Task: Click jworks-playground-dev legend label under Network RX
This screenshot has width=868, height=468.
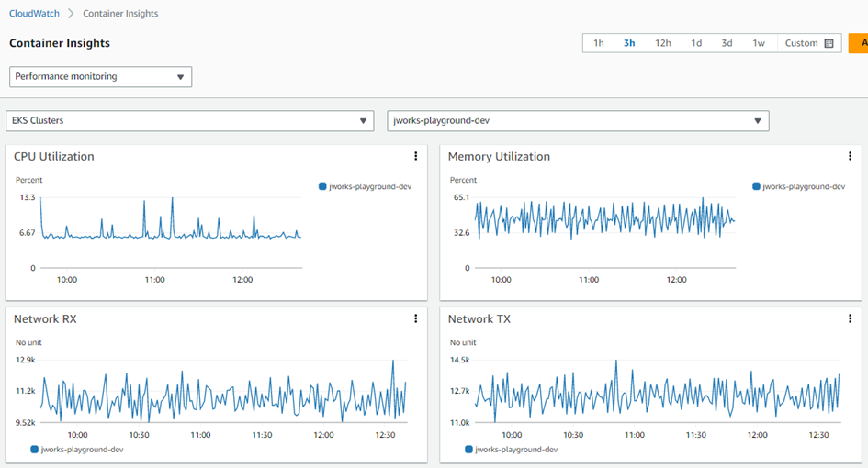Action: (82, 450)
